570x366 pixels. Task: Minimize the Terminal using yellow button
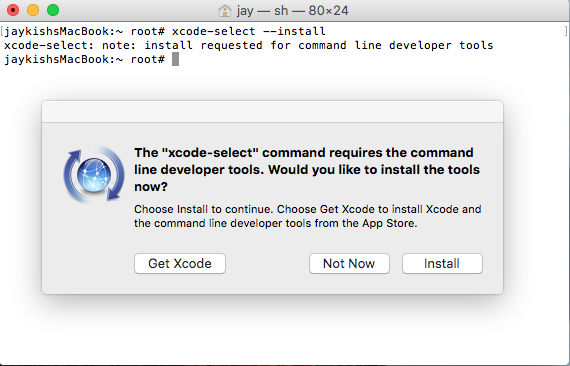point(33,10)
